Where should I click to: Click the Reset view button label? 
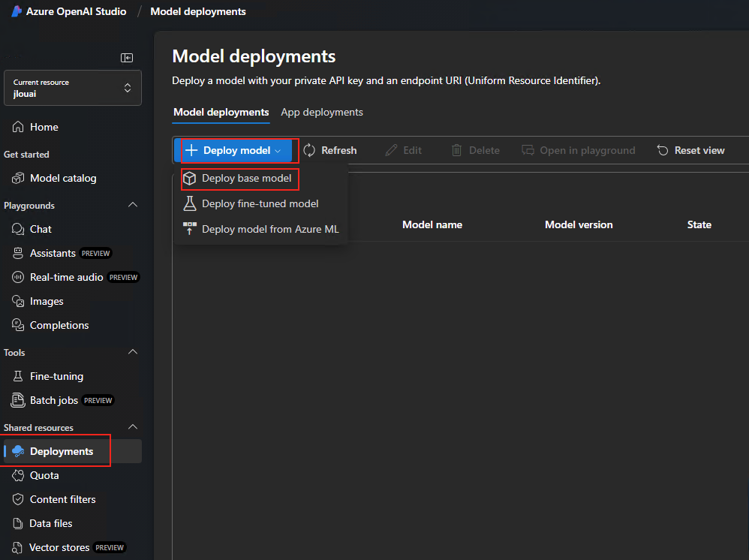click(699, 151)
